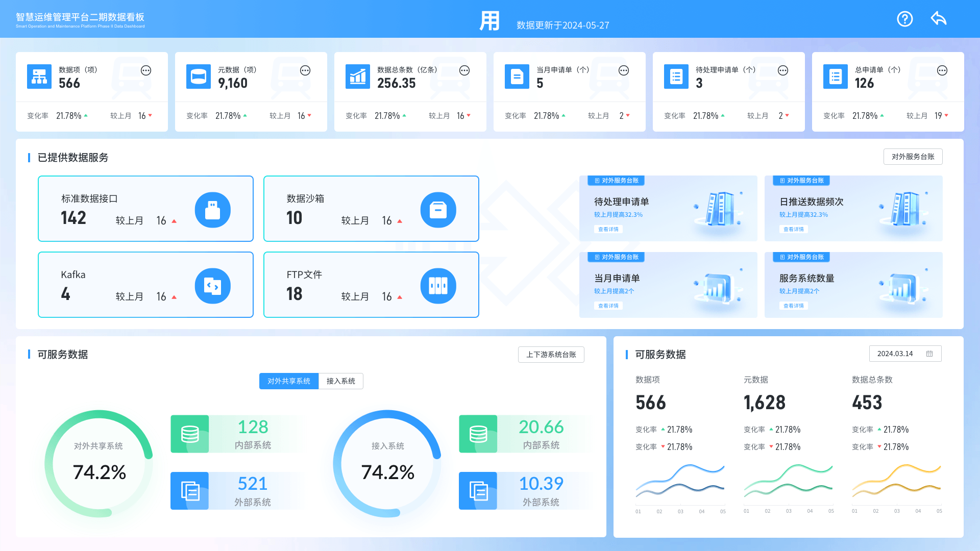Click 较上月提高2个 under 服务系统数量
The height and width of the screenshot is (551, 980).
[799, 291]
